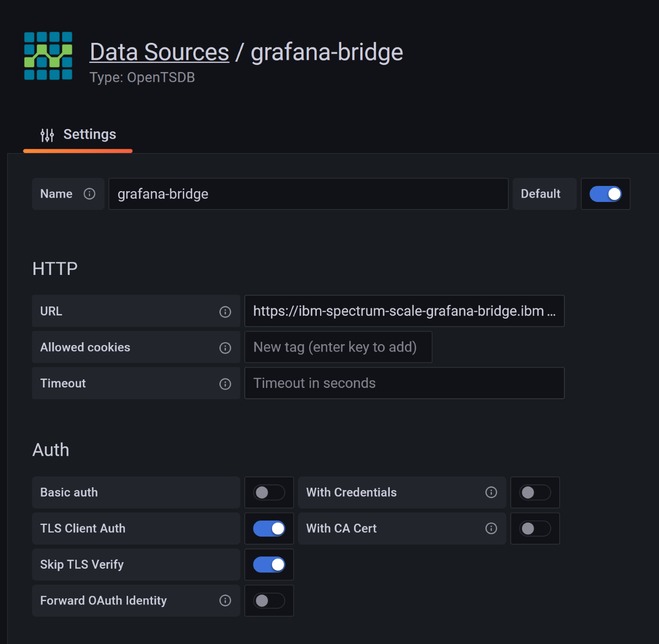Viewport: 659px width, 644px height.
Task: Click the With CA Cert info icon
Action: click(491, 529)
